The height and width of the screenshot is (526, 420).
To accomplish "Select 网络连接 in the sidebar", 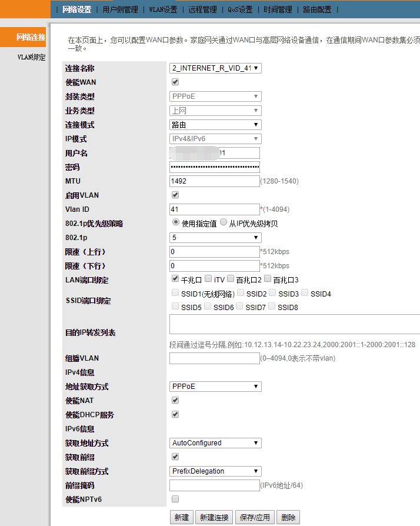I will [x=23, y=37].
